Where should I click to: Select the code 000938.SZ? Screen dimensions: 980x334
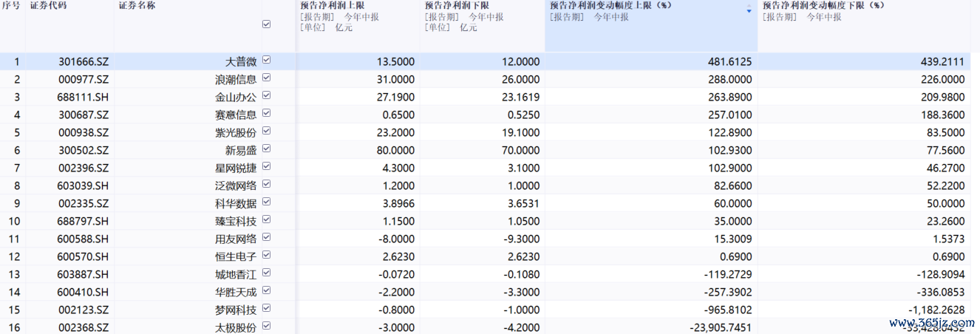coord(84,132)
